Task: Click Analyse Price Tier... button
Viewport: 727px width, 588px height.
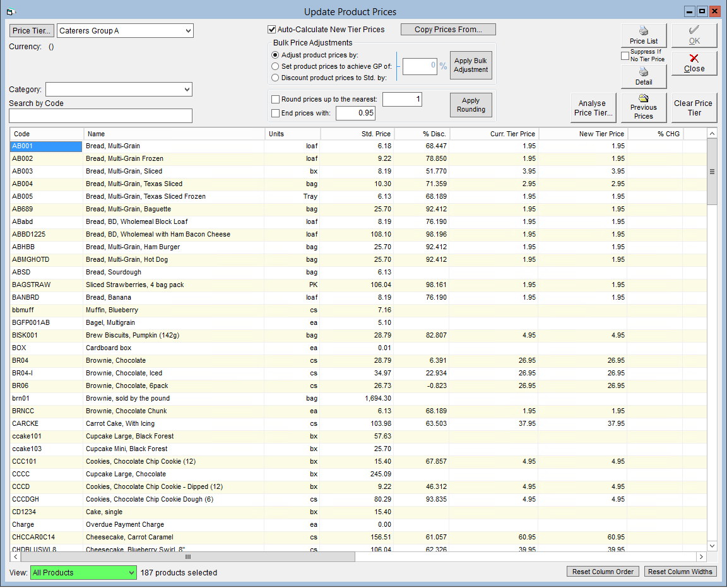Action: 593,107
